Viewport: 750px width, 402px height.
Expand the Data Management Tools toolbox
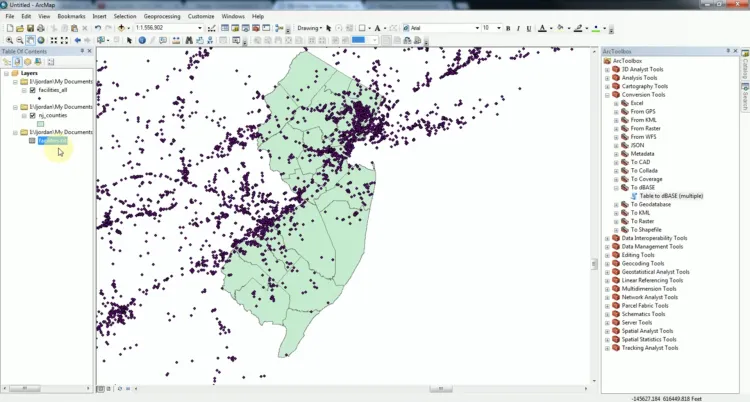[x=607, y=246]
